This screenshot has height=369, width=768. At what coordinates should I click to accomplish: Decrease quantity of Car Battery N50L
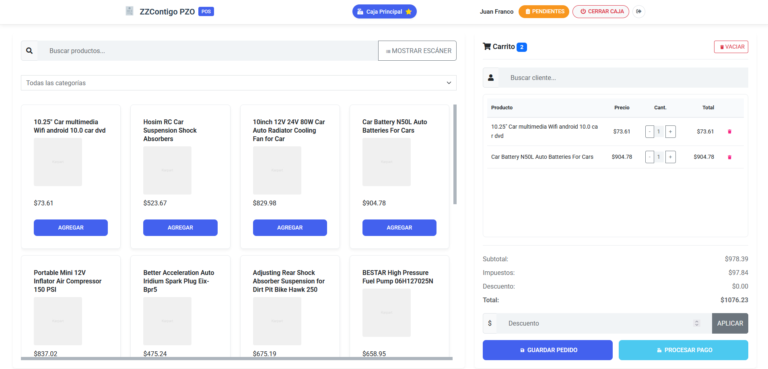pos(649,157)
